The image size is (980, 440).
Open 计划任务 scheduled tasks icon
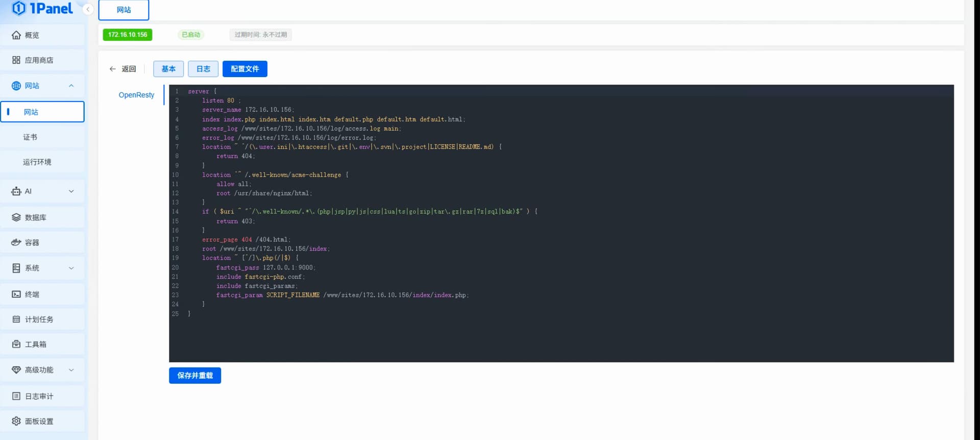[16, 319]
